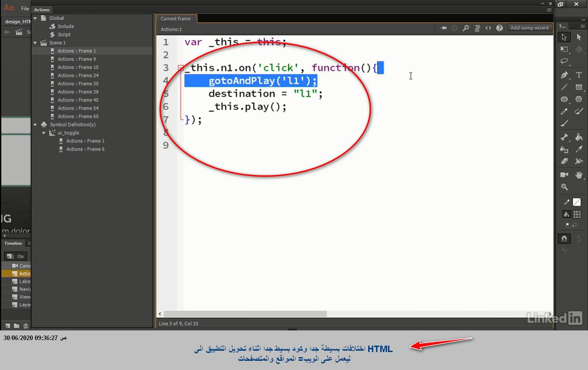The image size is (588, 370).
Task: Toggle the Snap to Objects magnet
Action: tap(564, 238)
